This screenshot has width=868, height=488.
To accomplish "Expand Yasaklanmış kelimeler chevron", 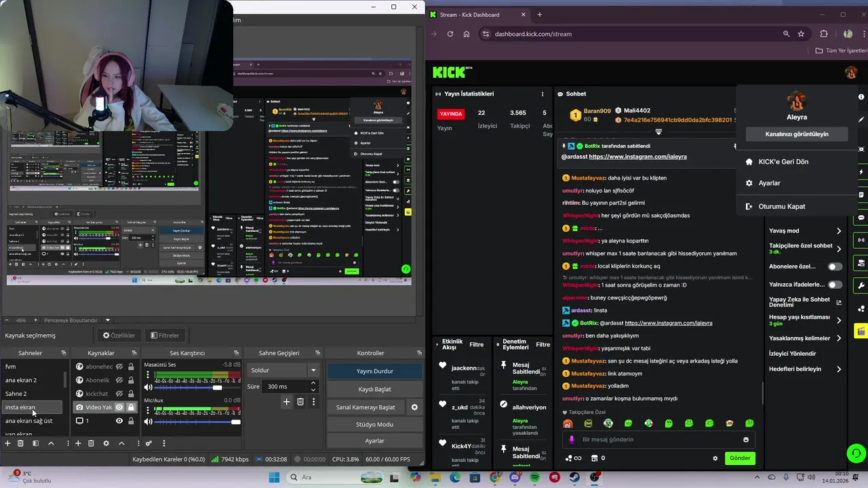I will (839, 338).
